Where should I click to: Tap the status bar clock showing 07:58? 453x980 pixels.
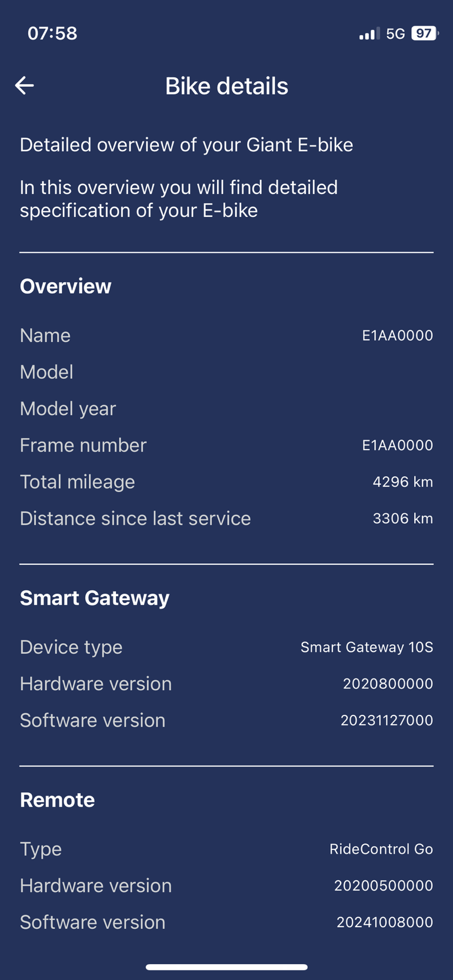tap(52, 34)
